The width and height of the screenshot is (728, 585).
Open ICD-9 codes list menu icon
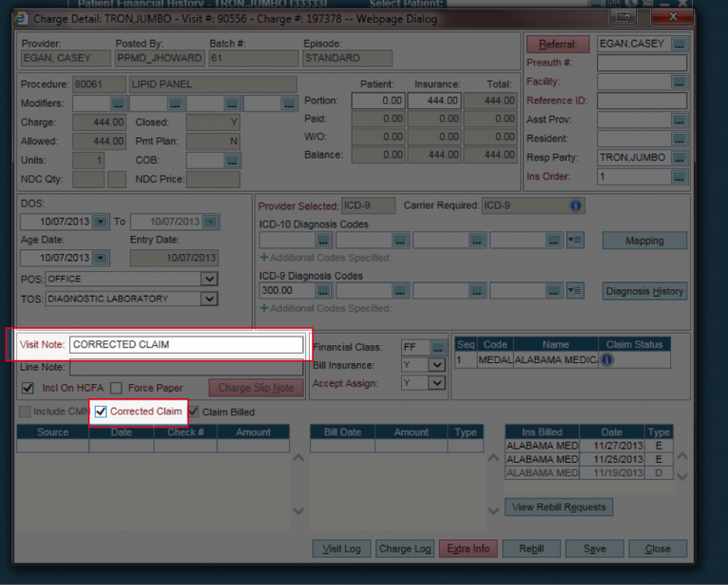(x=575, y=291)
